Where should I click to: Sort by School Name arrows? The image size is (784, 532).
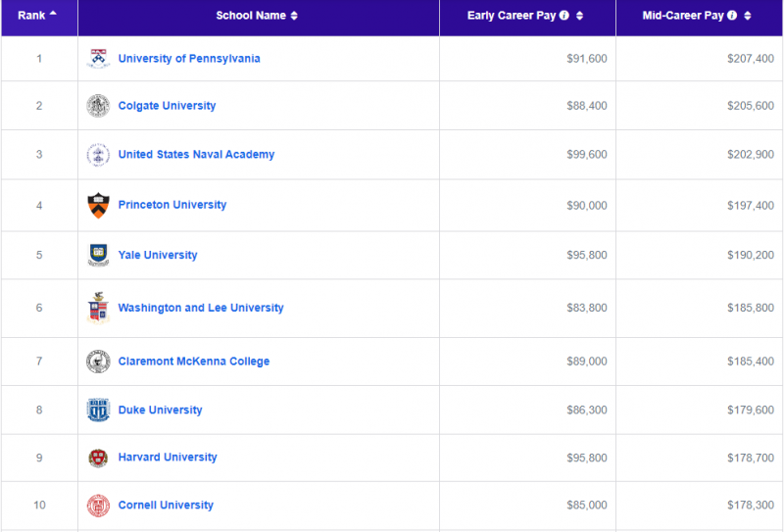point(294,16)
